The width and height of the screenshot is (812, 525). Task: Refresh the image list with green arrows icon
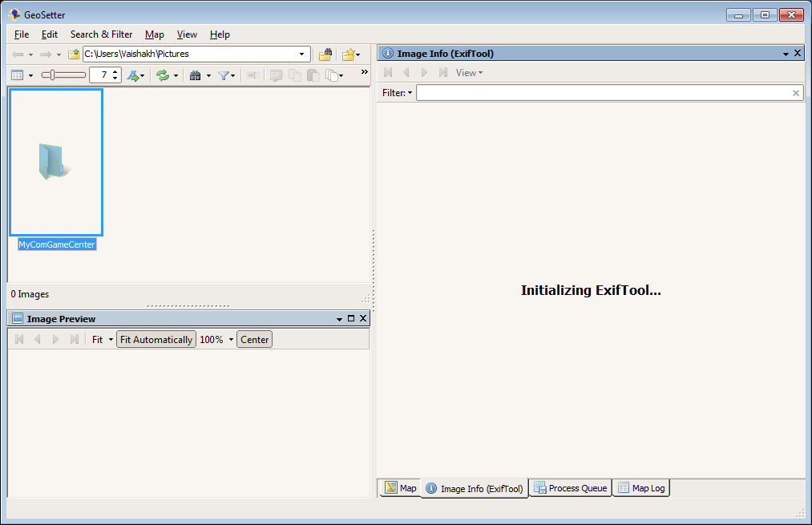[x=164, y=75]
